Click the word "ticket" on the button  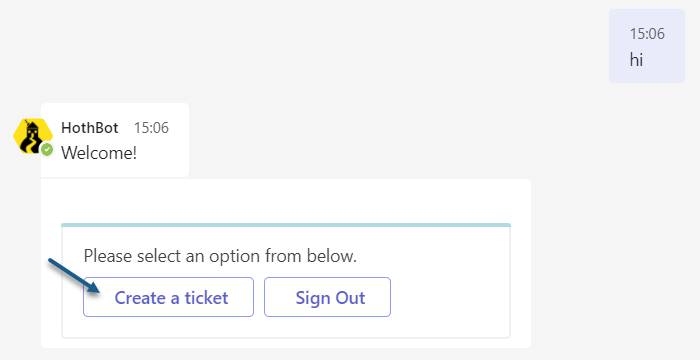click(x=206, y=297)
